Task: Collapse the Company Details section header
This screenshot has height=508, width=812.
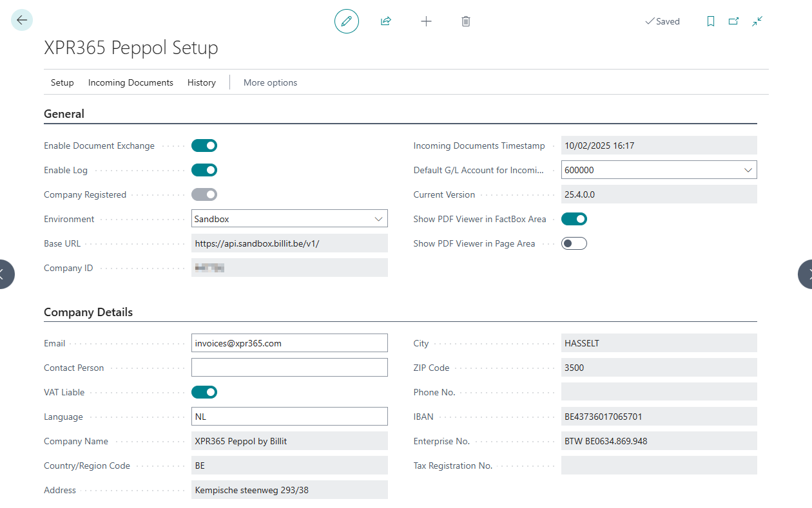Action: 88,312
